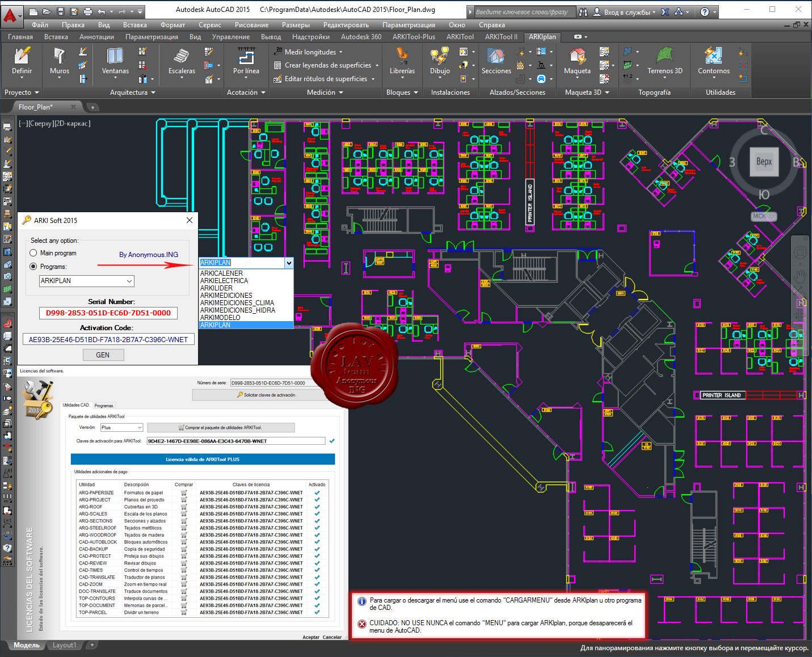Select the Programs radio button
812x657 pixels.
33,267
